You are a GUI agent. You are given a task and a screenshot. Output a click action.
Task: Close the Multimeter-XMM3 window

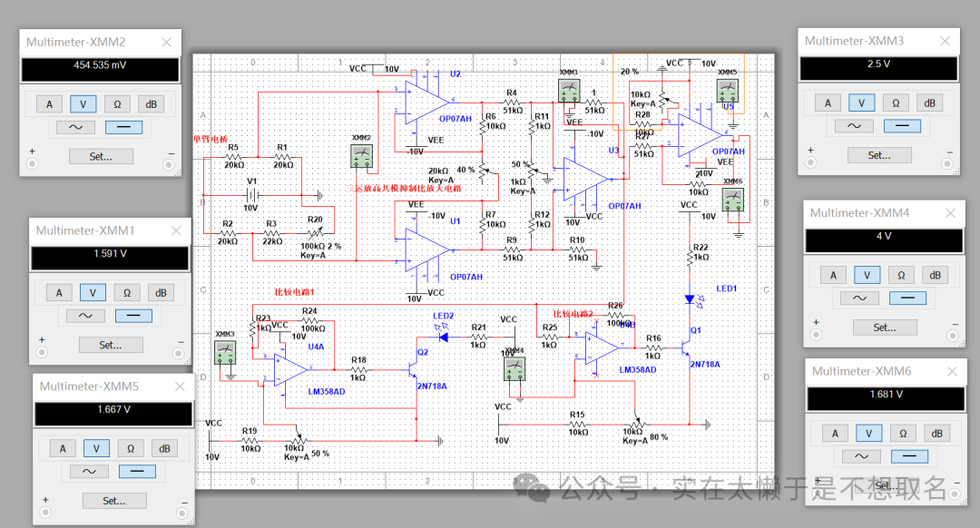(x=945, y=42)
